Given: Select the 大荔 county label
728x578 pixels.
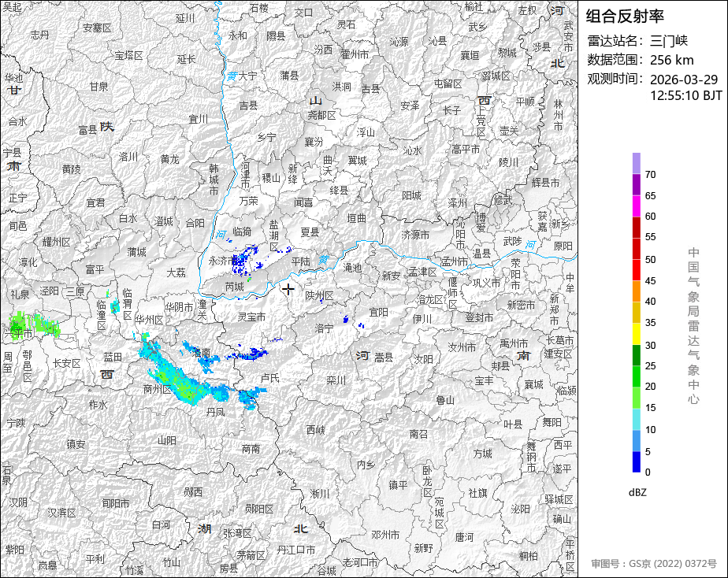Looking at the screenshot, I should (x=176, y=272).
